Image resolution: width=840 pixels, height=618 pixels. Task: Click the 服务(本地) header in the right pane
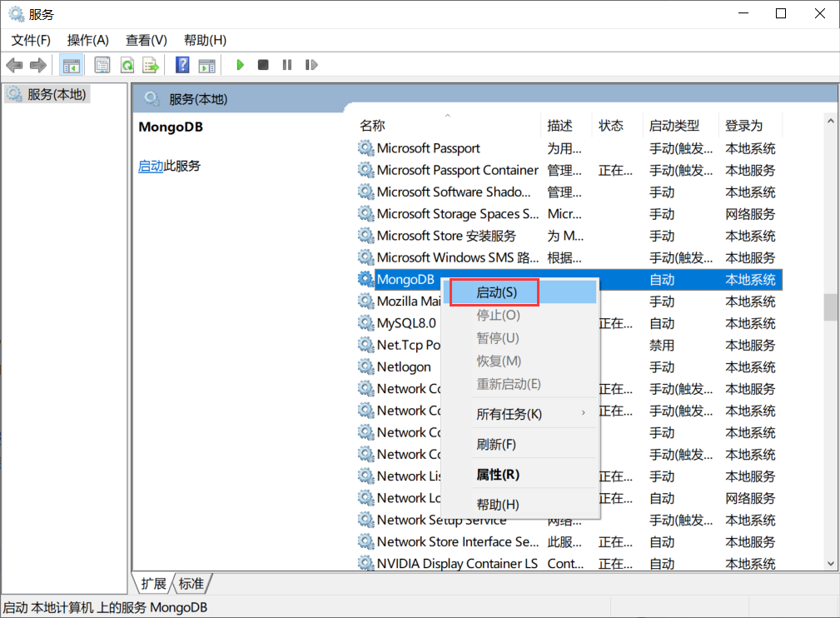pos(198,99)
